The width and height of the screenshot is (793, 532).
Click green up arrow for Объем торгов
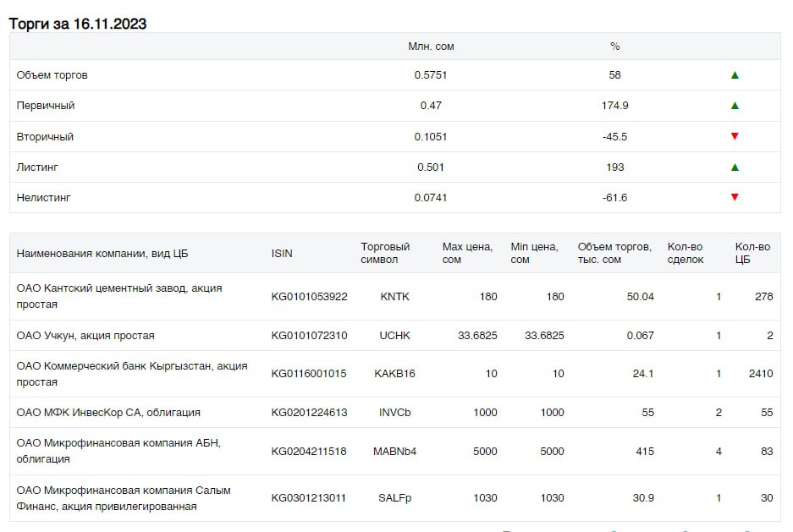(x=735, y=75)
